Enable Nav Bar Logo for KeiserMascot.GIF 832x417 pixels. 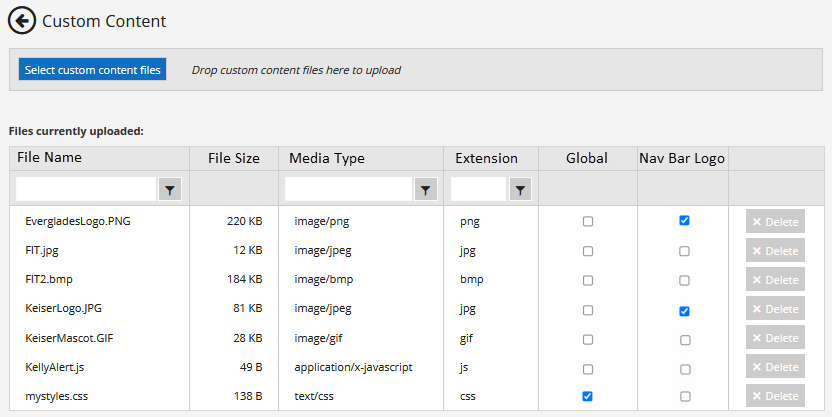[684, 340]
